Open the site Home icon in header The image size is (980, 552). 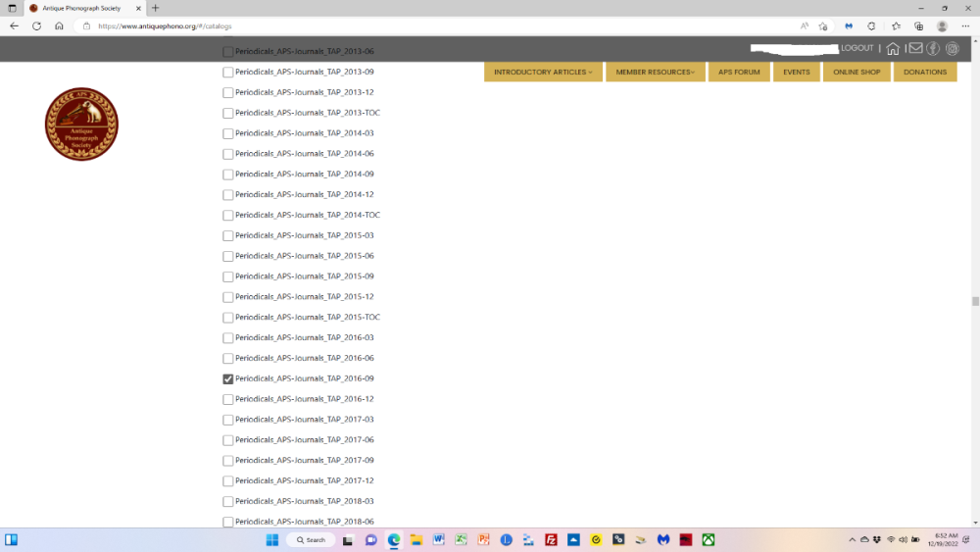tap(893, 49)
